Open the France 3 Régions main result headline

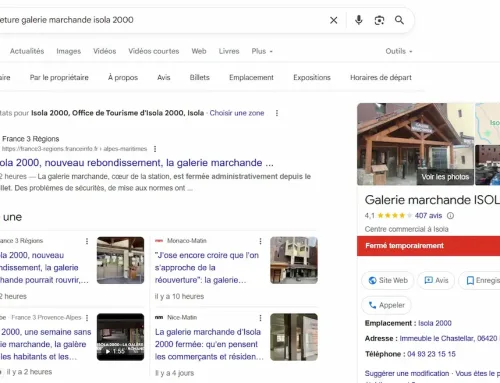(137, 163)
